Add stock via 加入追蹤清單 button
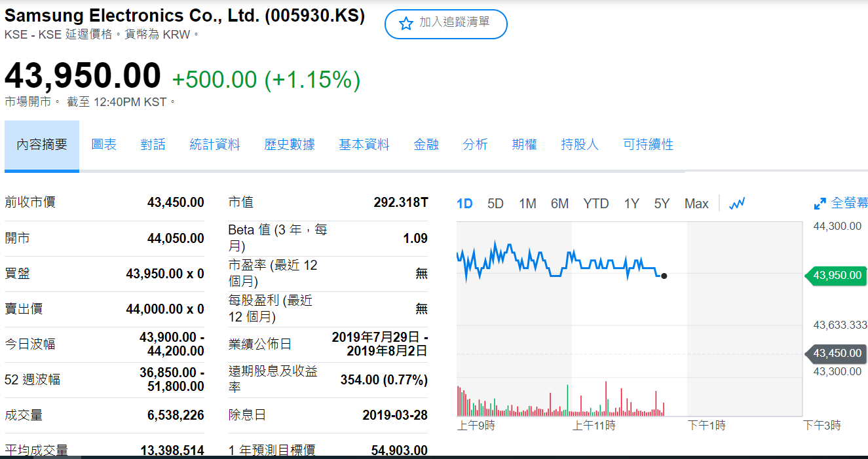The image size is (868, 459). click(445, 24)
